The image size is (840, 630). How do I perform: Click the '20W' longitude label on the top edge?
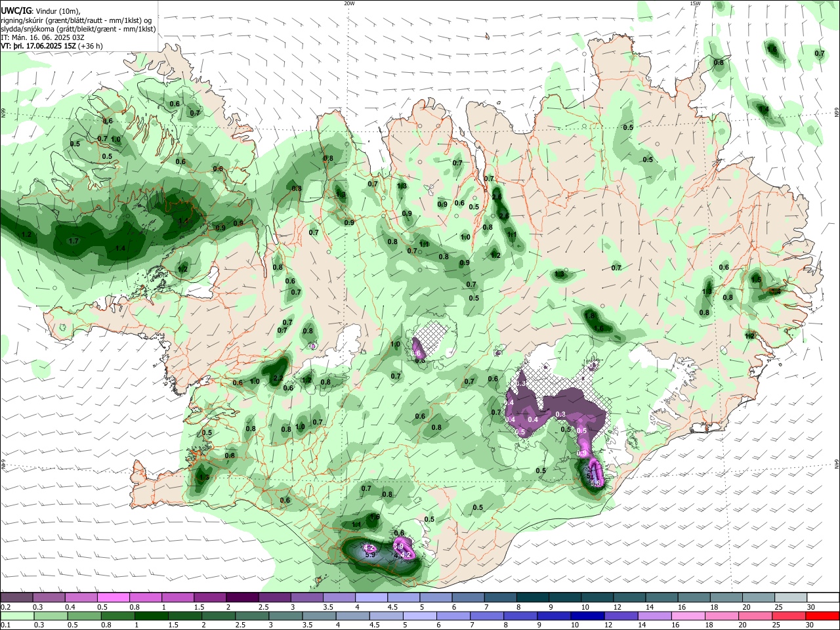tap(350, 3)
